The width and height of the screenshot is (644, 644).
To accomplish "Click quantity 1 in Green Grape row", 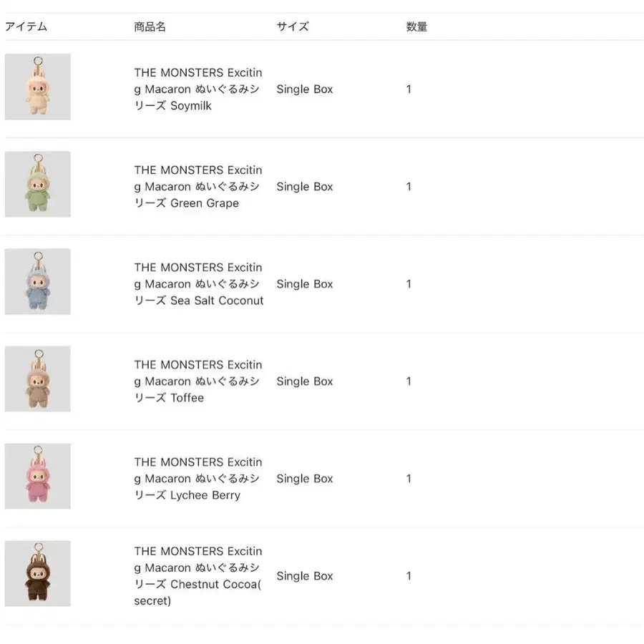I will pos(409,187).
